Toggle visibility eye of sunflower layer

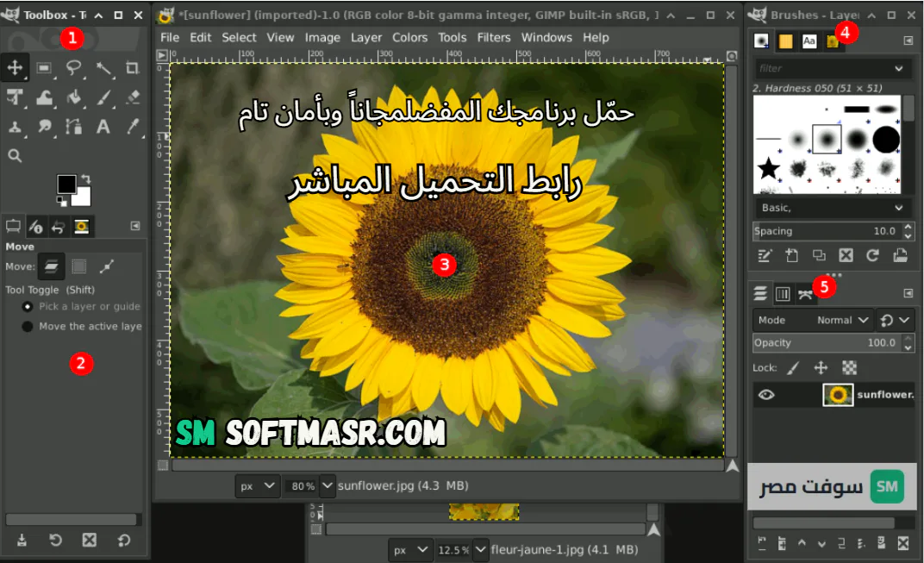766,394
